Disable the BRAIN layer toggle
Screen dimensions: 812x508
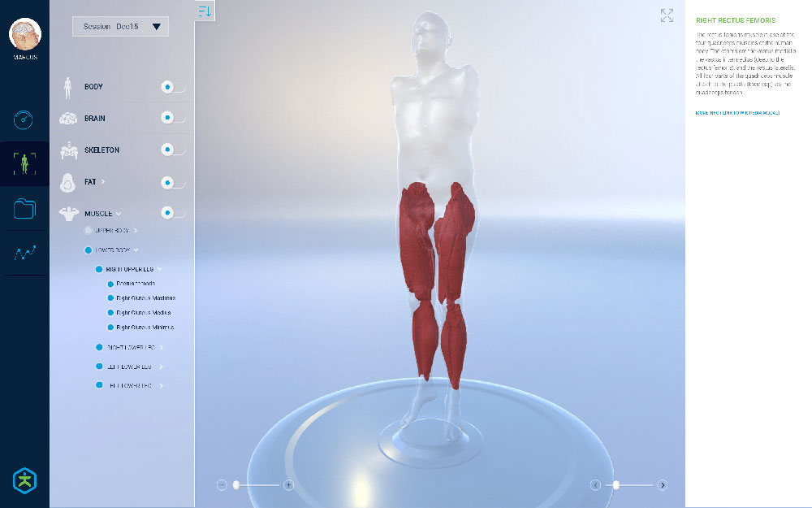pos(172,117)
